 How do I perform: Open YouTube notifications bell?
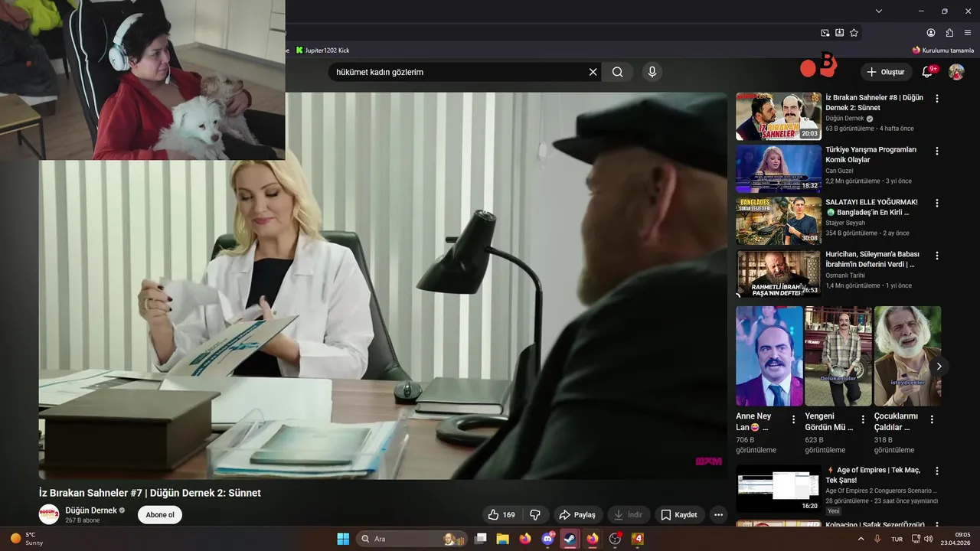[x=927, y=72]
